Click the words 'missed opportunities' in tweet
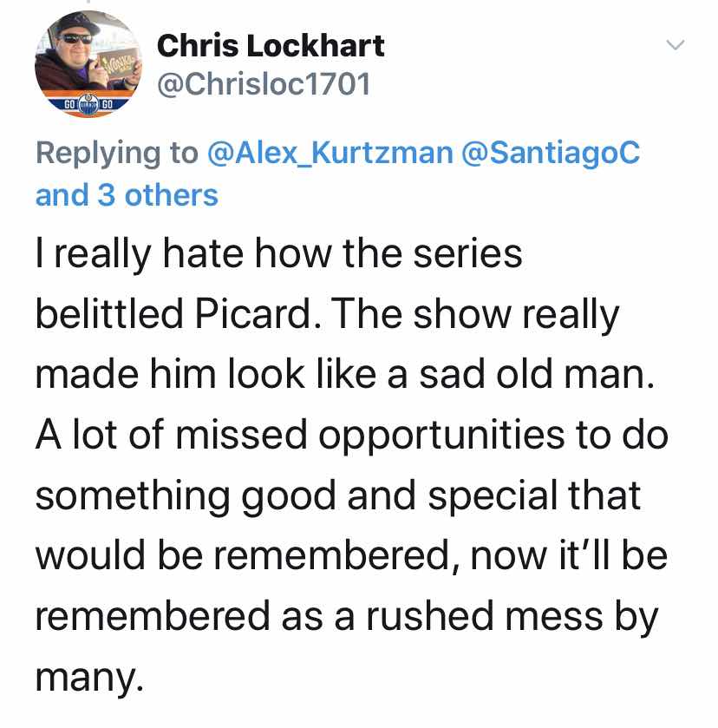Screen dimensions: 718x728 click(x=370, y=437)
